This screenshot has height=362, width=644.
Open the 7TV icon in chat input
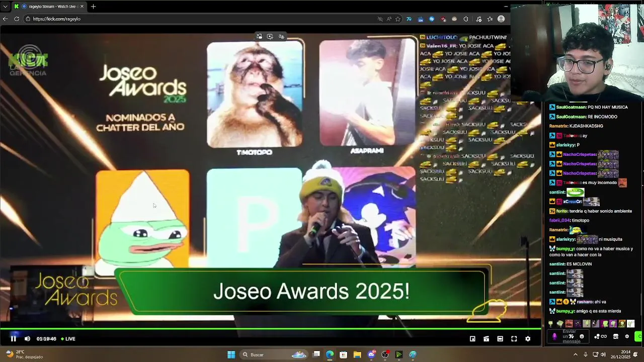[572, 336]
